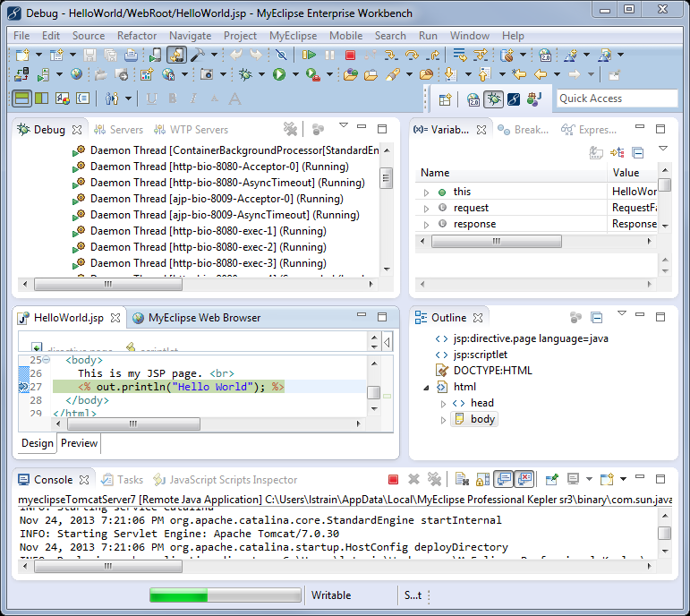The width and height of the screenshot is (690, 616).
Task: Clear the console with the document-X icon
Action: (x=461, y=480)
